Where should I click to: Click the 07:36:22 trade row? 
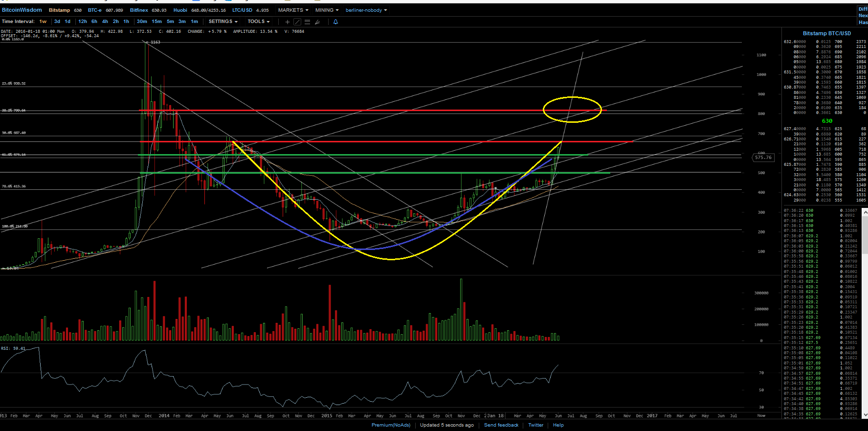point(822,210)
